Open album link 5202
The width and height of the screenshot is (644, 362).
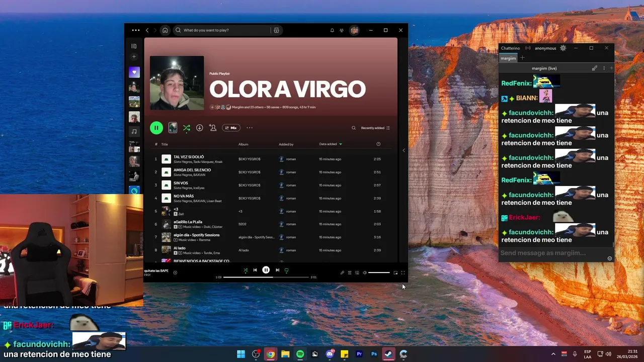243,224
